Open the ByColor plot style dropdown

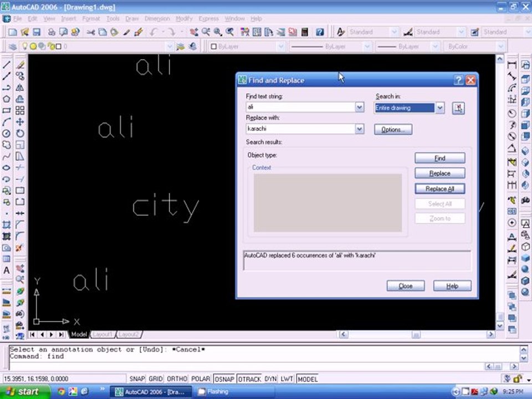click(501, 47)
